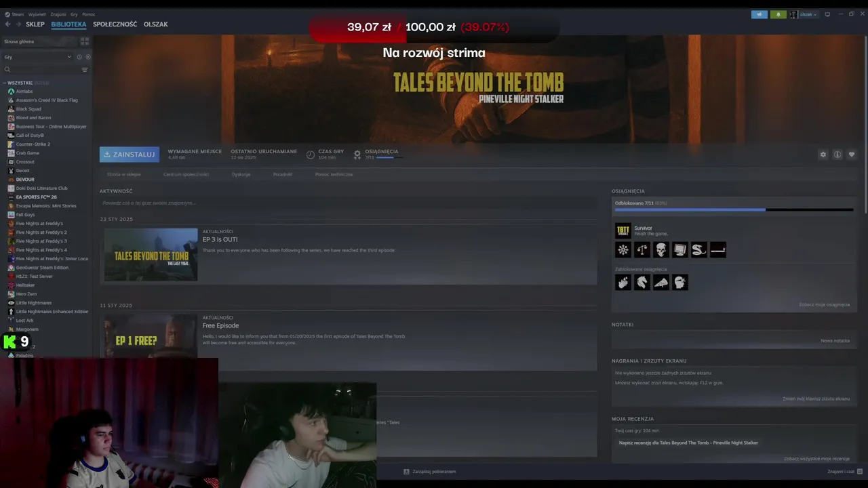The width and height of the screenshot is (868, 488).
Task: Expand the Gry filter dropdown
Action: pyautogui.click(x=37, y=57)
